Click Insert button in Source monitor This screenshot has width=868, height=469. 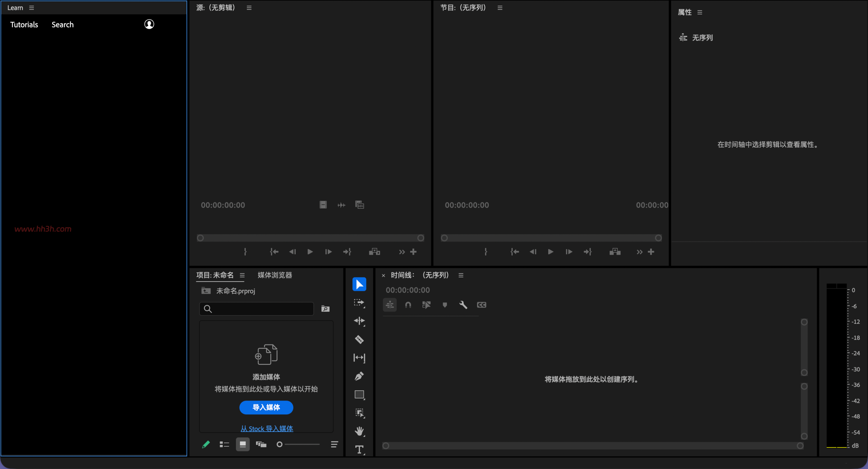point(374,252)
